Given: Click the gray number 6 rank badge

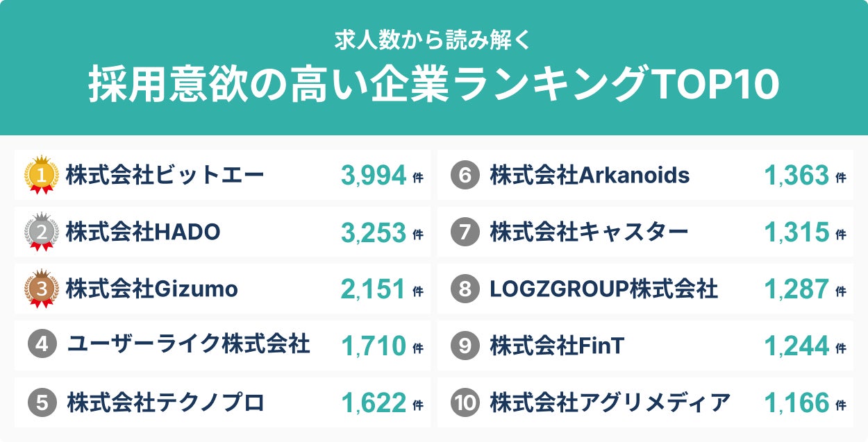Looking at the screenshot, I should [x=465, y=176].
